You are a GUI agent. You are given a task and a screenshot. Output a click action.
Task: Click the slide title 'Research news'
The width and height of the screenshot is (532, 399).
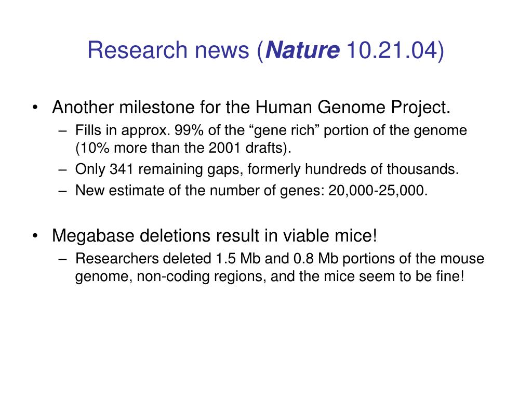coord(168,50)
